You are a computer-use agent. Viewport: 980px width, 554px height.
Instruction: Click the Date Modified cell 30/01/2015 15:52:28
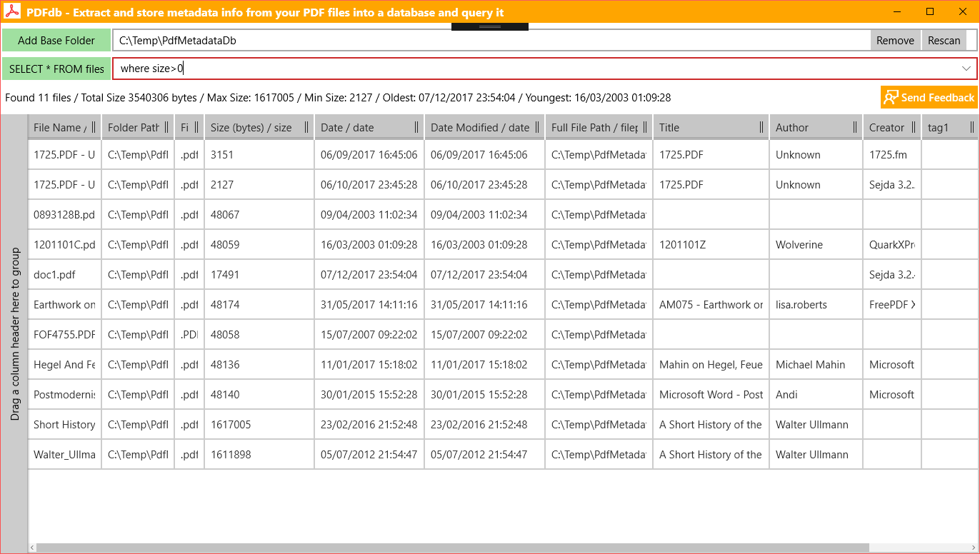484,395
